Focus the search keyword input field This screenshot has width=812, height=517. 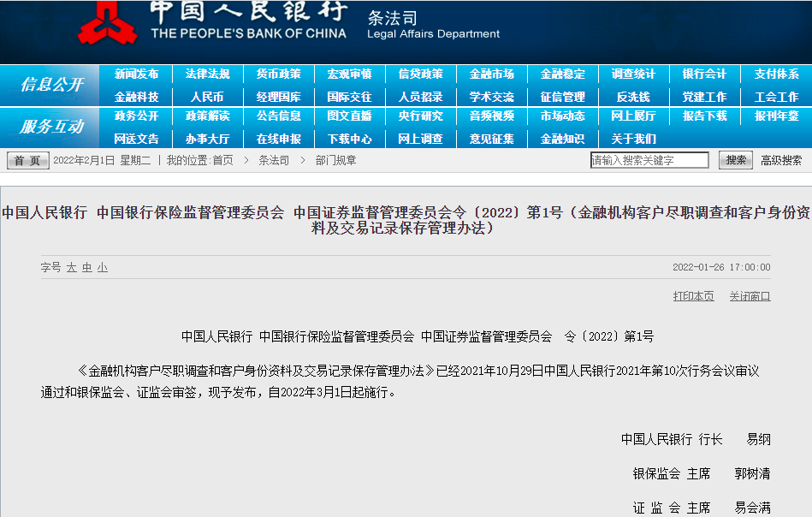[649, 160]
